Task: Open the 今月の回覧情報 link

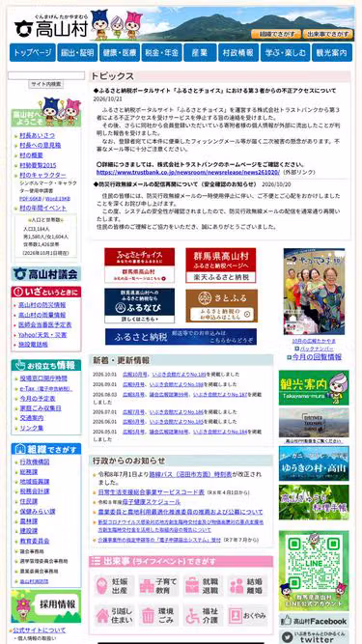Action: click(x=317, y=357)
